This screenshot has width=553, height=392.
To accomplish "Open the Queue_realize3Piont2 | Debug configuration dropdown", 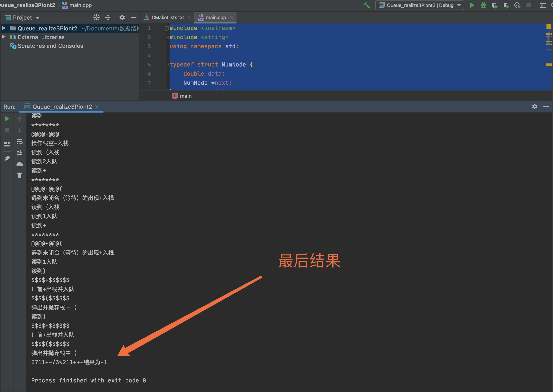I will click(420, 5).
